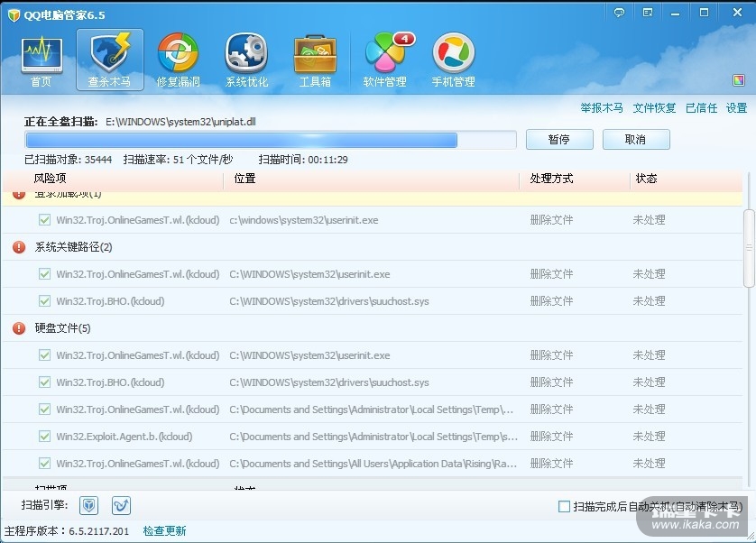Click the 已扫描对象: 35444 counter
This screenshot has width=756, height=543.
point(68,160)
